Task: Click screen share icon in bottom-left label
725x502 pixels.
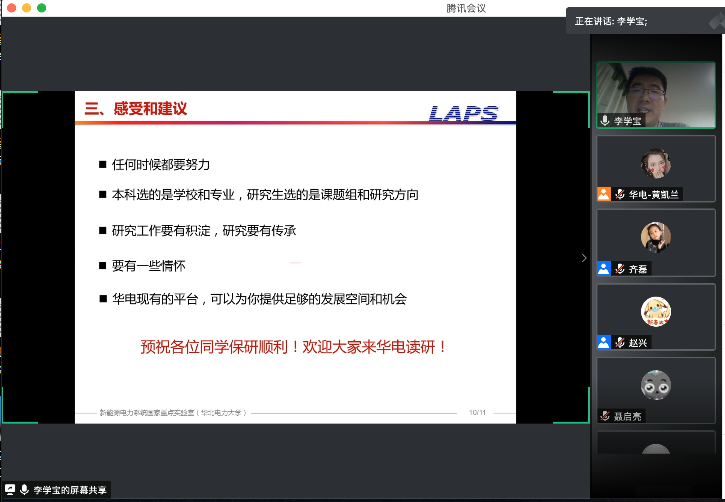Action: 10,490
